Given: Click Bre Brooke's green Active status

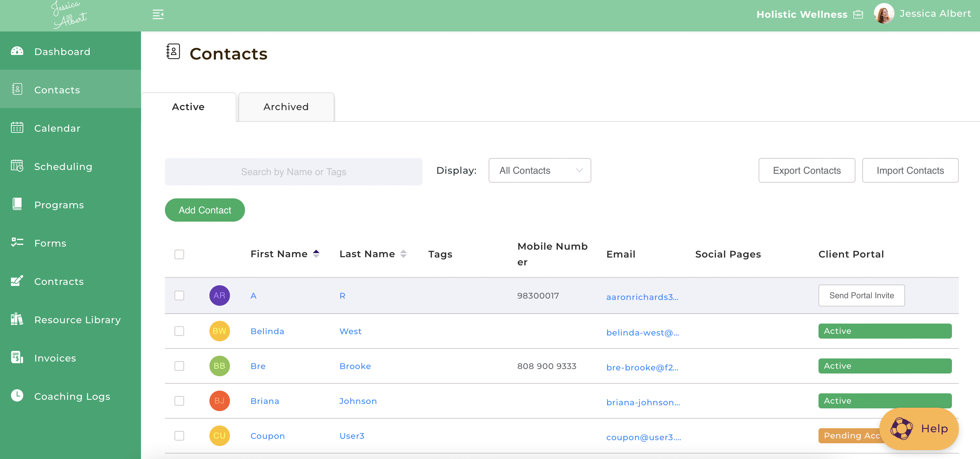Looking at the screenshot, I should 885,366.
